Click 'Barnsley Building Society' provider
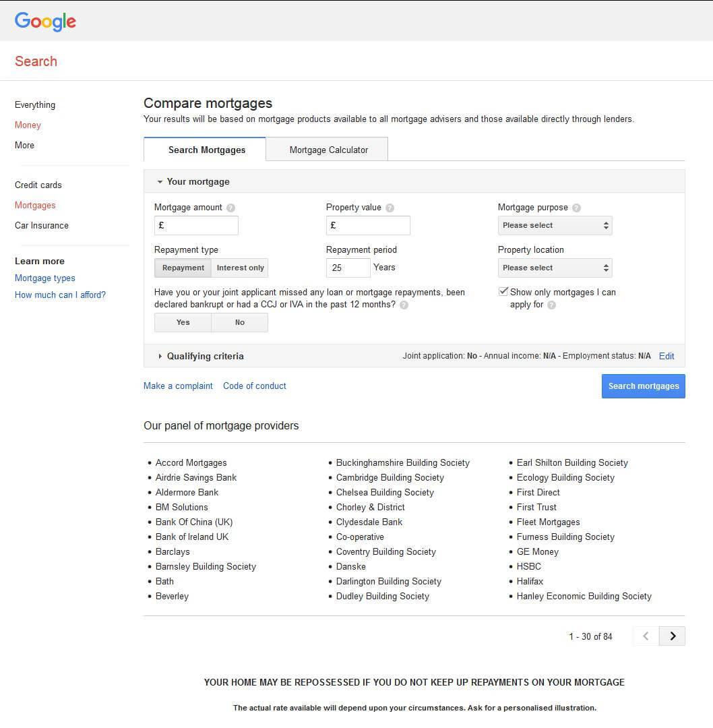This screenshot has width=713, height=728. (206, 567)
